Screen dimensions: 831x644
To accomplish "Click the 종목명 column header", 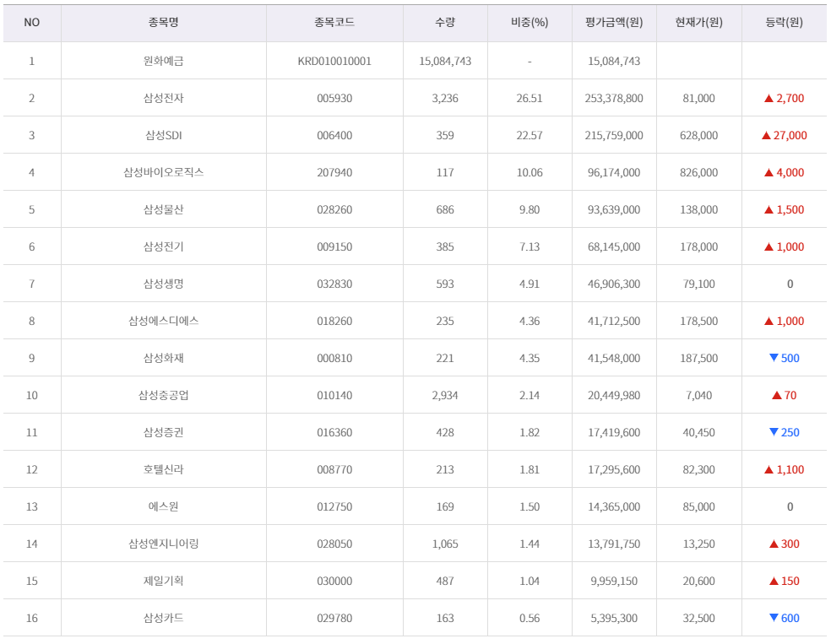I will pos(163,22).
